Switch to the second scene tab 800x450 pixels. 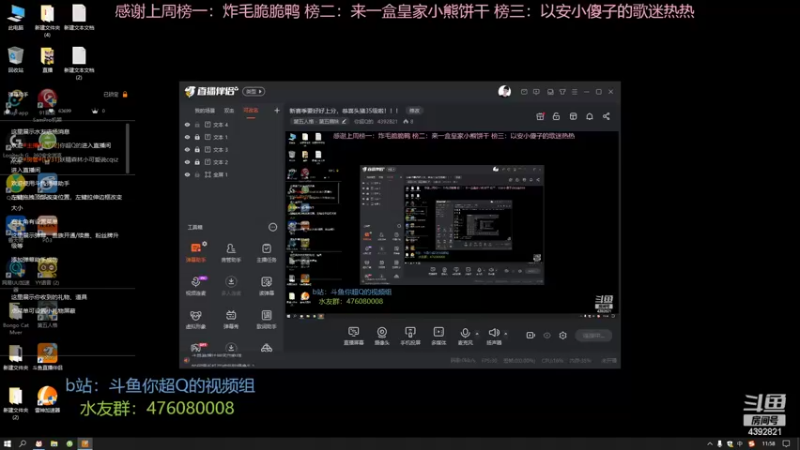click(229, 110)
